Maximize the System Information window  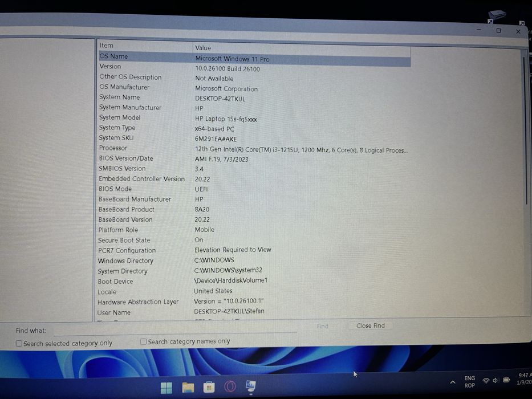pyautogui.click(x=498, y=31)
